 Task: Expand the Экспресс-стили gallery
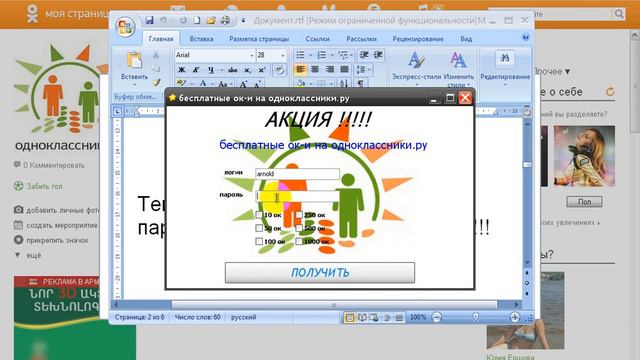pos(417,69)
